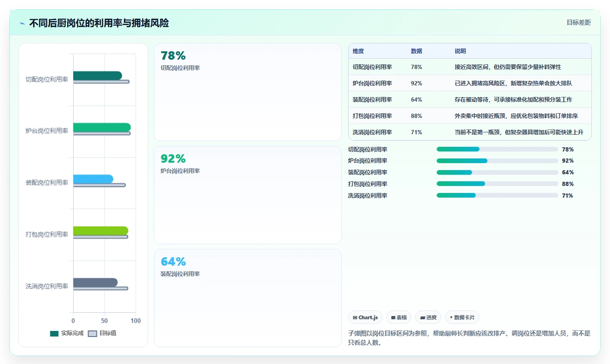This screenshot has height=364, width=610.
Task: Click the 装配岗位利用率 64% progress bar
Action: pyautogui.click(x=497, y=172)
